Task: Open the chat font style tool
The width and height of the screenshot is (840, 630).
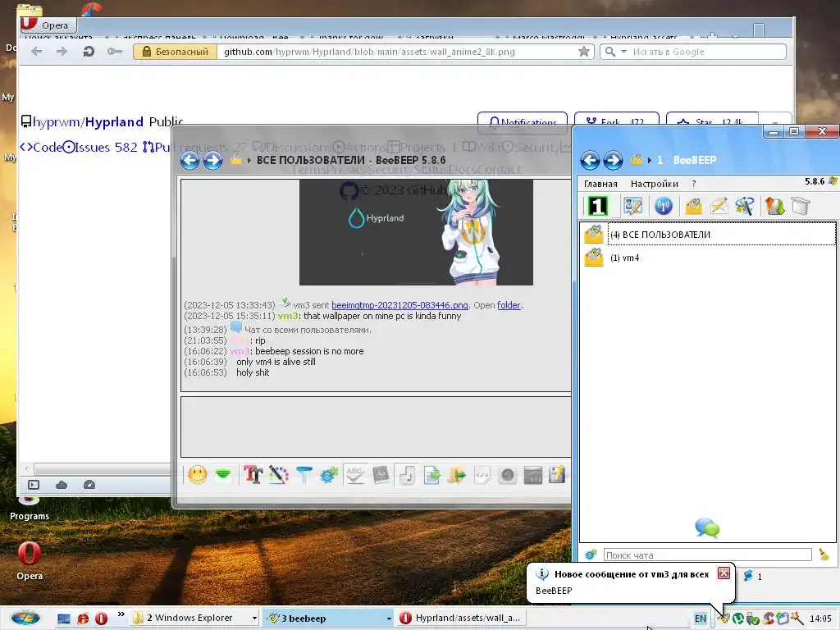Action: [253, 475]
